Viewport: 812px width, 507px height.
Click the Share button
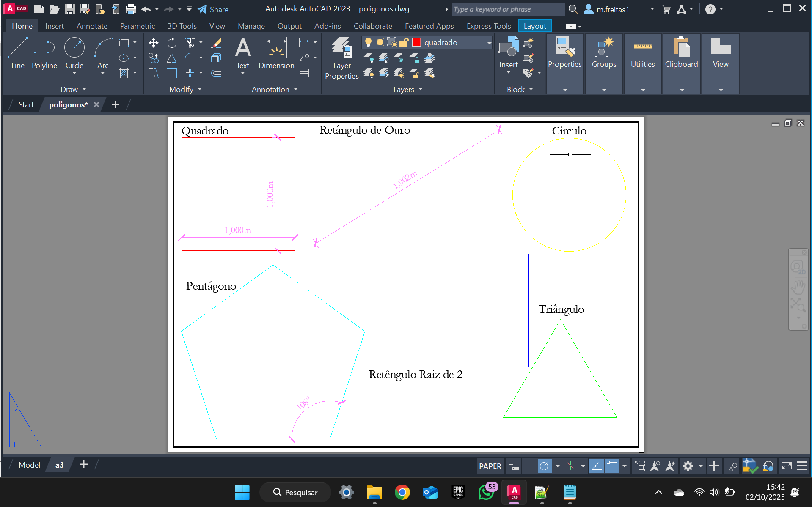(x=213, y=9)
